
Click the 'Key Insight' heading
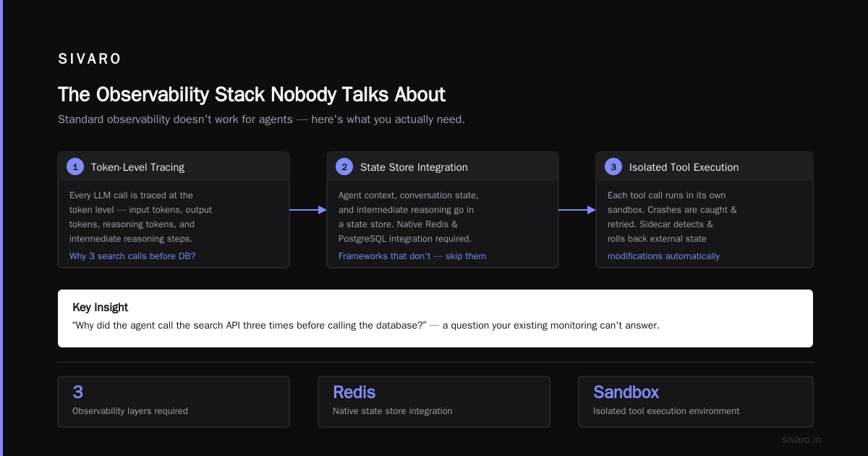click(101, 308)
